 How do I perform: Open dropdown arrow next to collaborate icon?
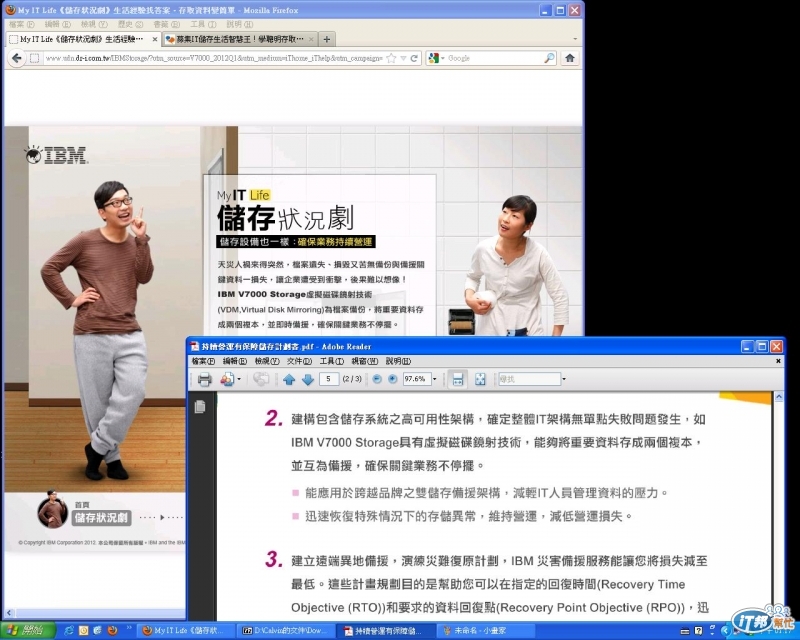[239, 379]
